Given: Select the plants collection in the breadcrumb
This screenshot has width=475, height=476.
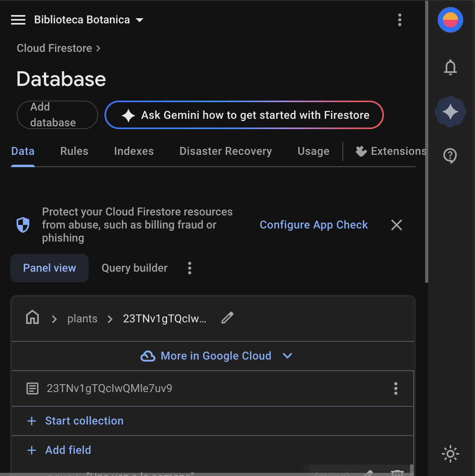Looking at the screenshot, I should pos(82,318).
